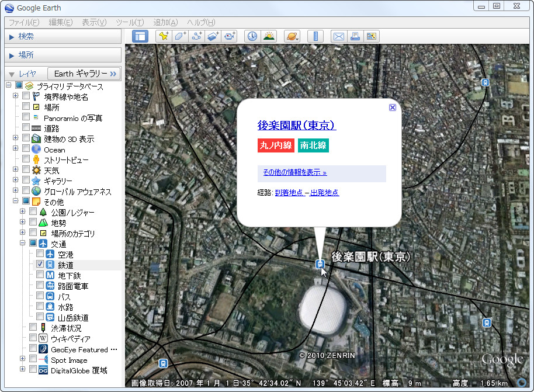Add an image overlay
This screenshot has height=392, width=534.
213,36
